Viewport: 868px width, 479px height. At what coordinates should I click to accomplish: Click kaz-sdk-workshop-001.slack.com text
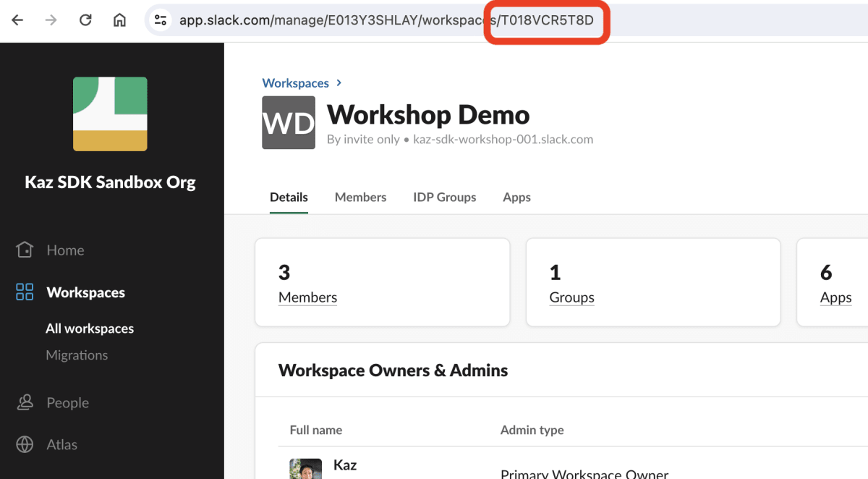click(x=503, y=140)
